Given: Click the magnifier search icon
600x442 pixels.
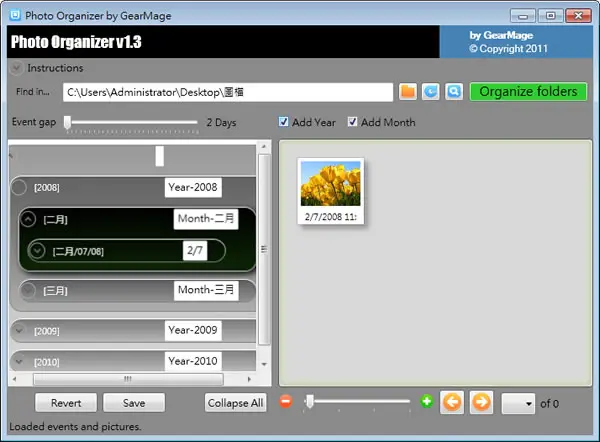Looking at the screenshot, I should click(454, 92).
